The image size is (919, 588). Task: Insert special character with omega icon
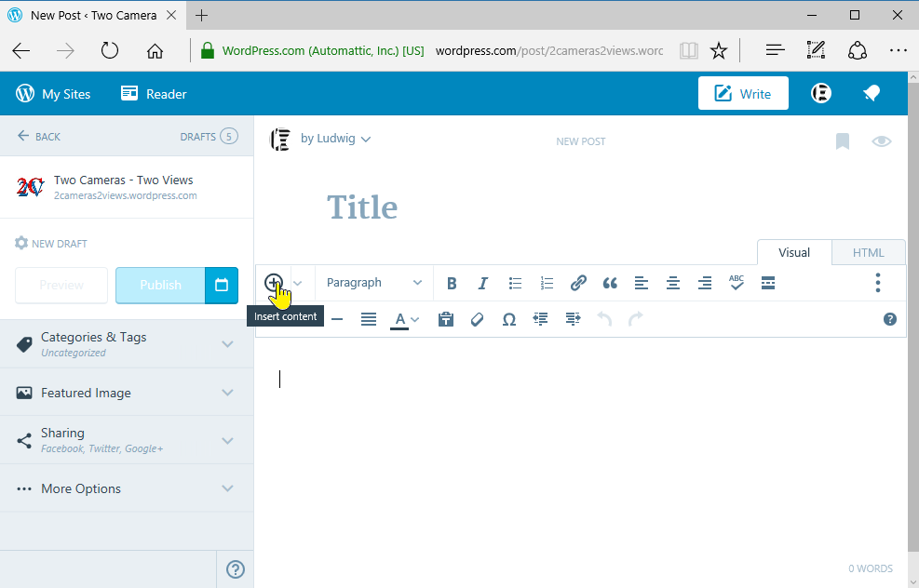point(508,319)
